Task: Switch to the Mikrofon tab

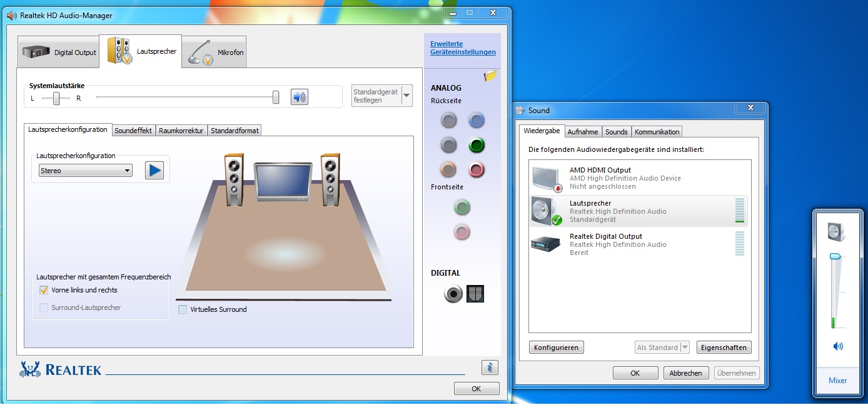Action: point(214,53)
